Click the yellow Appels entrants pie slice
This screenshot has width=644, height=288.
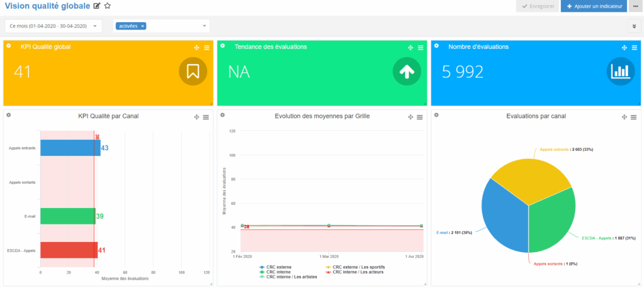point(531,176)
